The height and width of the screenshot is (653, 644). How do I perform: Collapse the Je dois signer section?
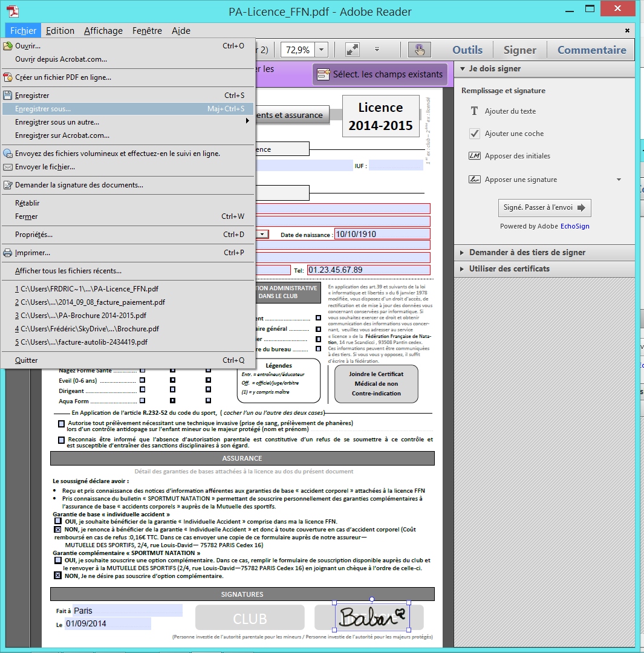463,68
